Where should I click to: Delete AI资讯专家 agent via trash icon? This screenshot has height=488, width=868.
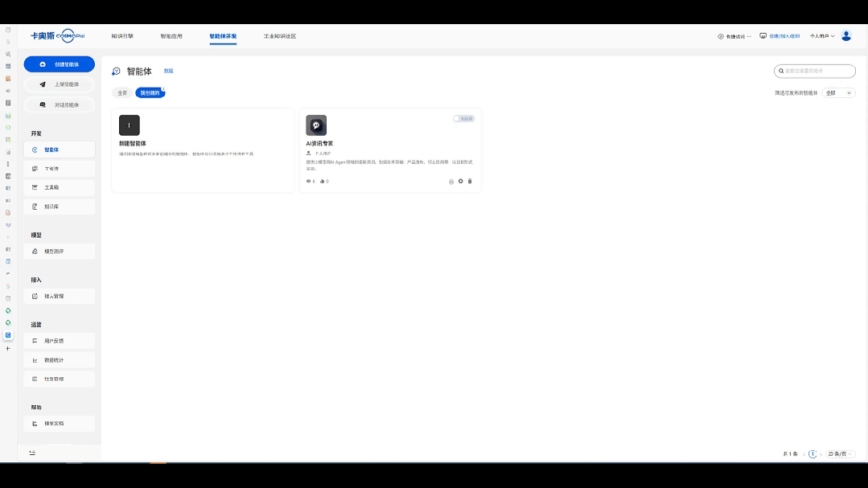[x=470, y=181]
